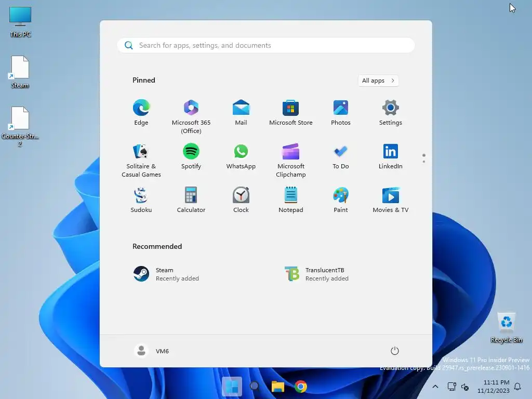532x399 pixels.
Task: Open Spotify from pinned apps
Action: 191,156
